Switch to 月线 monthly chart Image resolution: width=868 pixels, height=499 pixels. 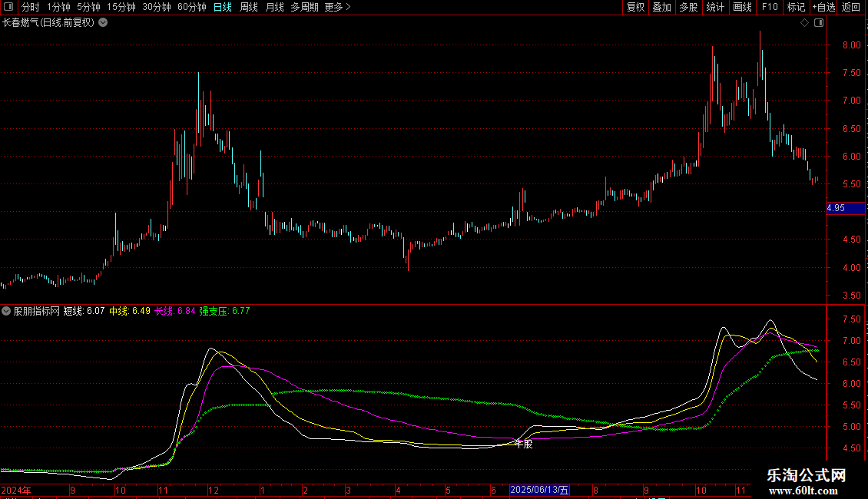point(274,7)
